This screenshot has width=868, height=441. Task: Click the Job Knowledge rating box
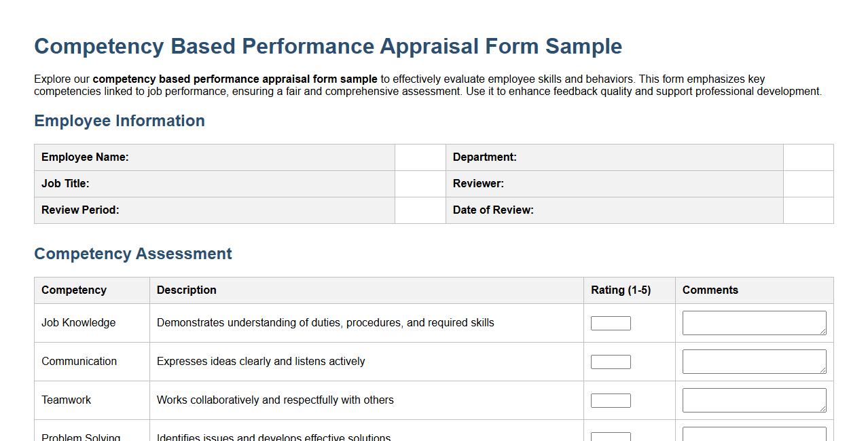[610, 322]
